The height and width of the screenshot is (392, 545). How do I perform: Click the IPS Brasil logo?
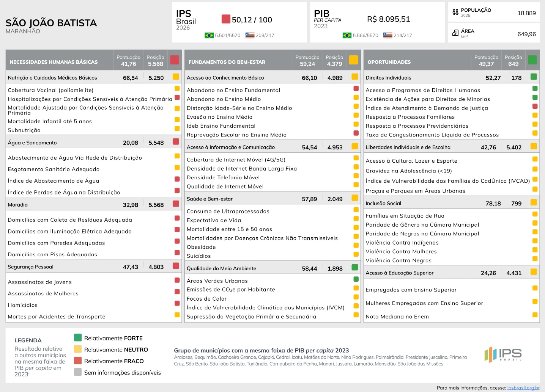pyautogui.click(x=503, y=354)
